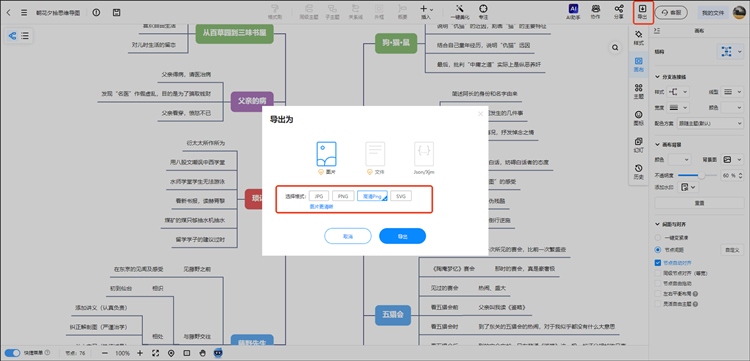The width and height of the screenshot is (750, 361).
Task: Collapse the spacing and alignment section
Action: point(657,224)
